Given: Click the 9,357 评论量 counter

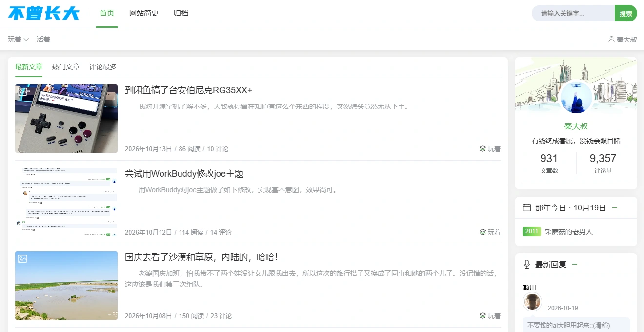Looking at the screenshot, I should click(603, 163).
